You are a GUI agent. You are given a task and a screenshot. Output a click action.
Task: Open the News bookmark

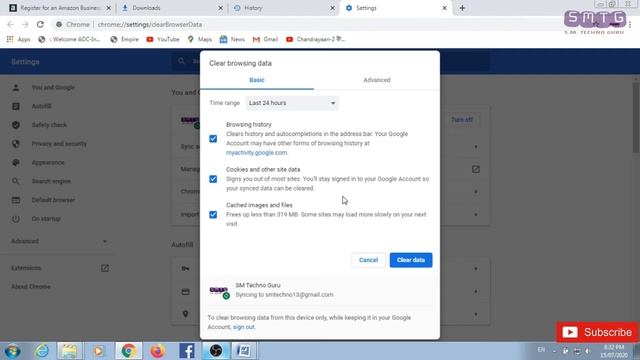click(232, 39)
